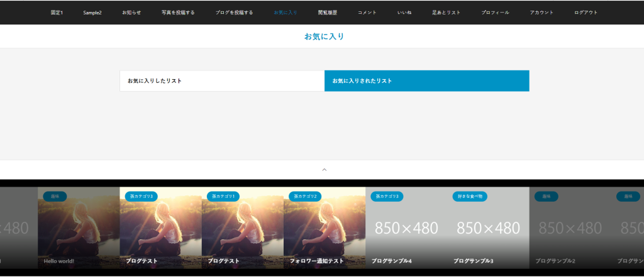Switch to お気に入りしたリスト tab
Image resolution: width=644 pixels, height=279 pixels.
click(x=222, y=81)
